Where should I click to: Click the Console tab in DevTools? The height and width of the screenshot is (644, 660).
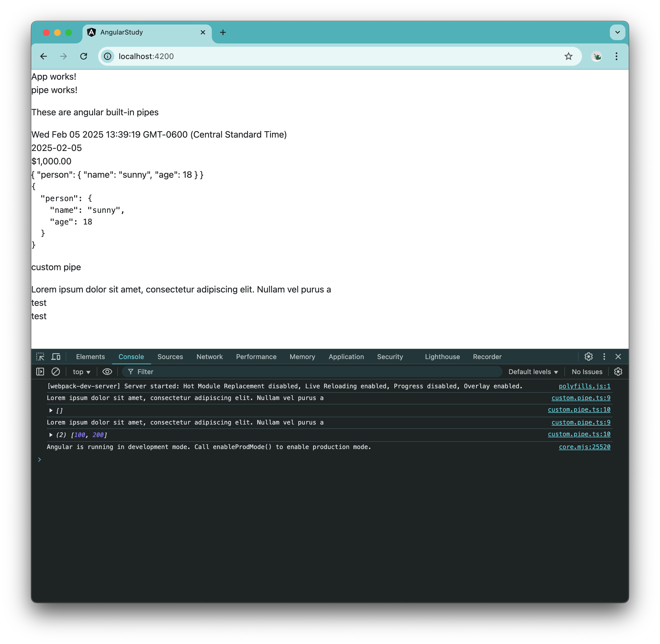pos(131,356)
